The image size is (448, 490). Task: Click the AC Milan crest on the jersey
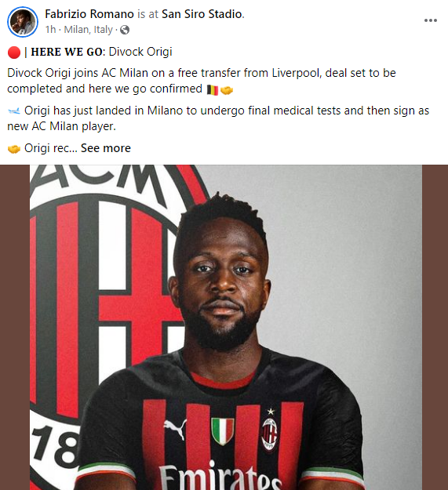[269, 434]
